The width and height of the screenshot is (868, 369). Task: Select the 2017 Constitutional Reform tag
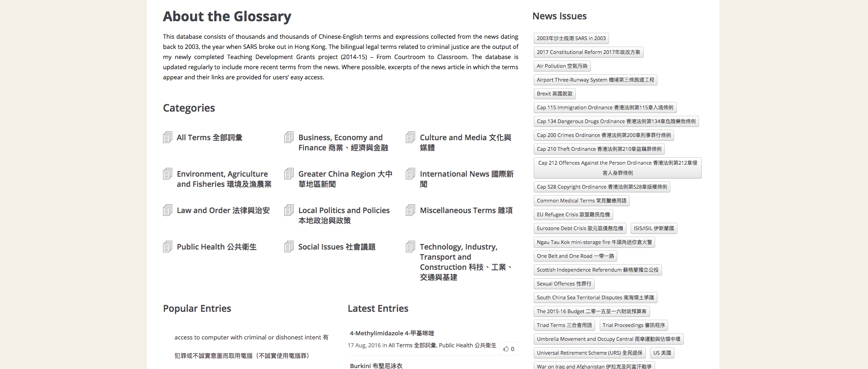pos(588,52)
